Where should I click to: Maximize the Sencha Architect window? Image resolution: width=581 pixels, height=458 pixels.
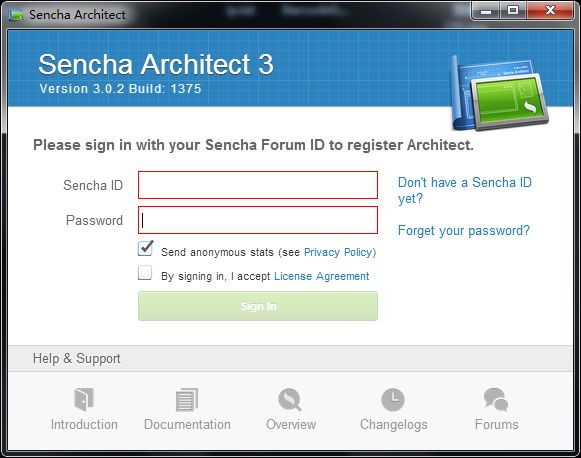click(513, 11)
